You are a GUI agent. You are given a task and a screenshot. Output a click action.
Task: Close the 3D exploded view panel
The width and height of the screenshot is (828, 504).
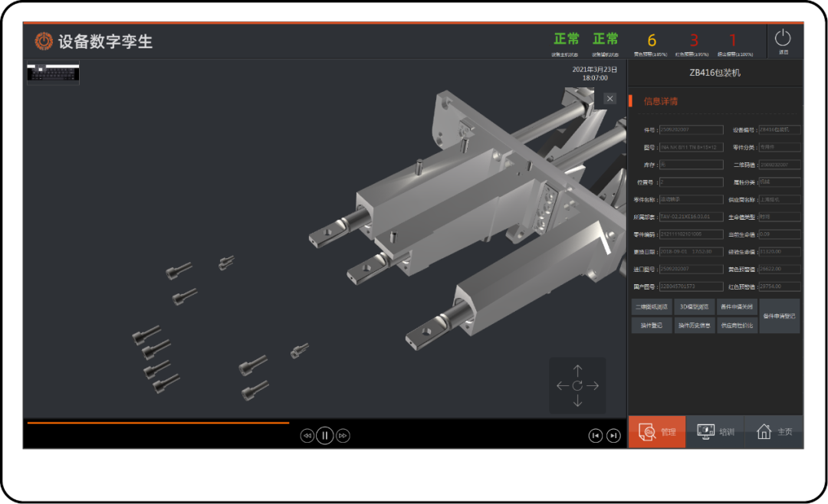[x=609, y=98]
